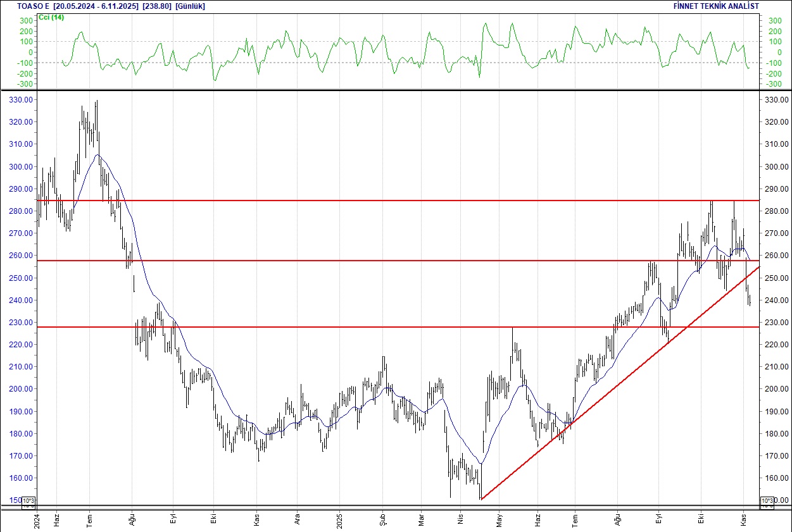Click the left 10^3 scale box
This screenshot has height=532, width=792.
pyautogui.click(x=29, y=502)
